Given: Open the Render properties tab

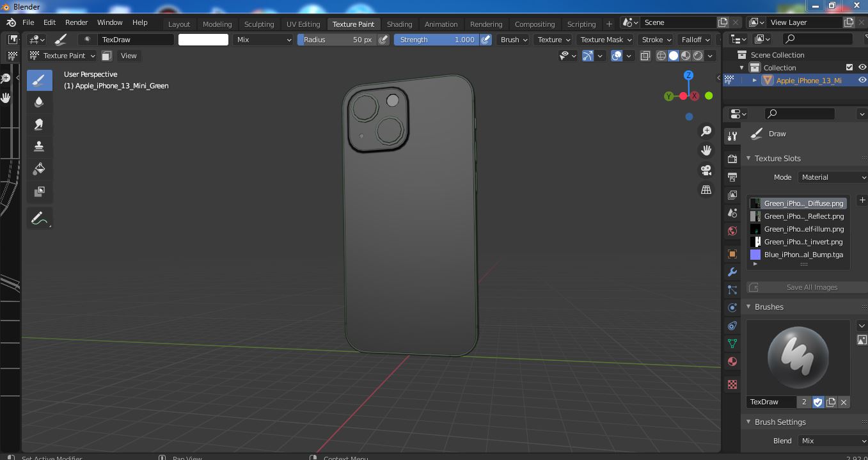Looking at the screenshot, I should [732, 159].
